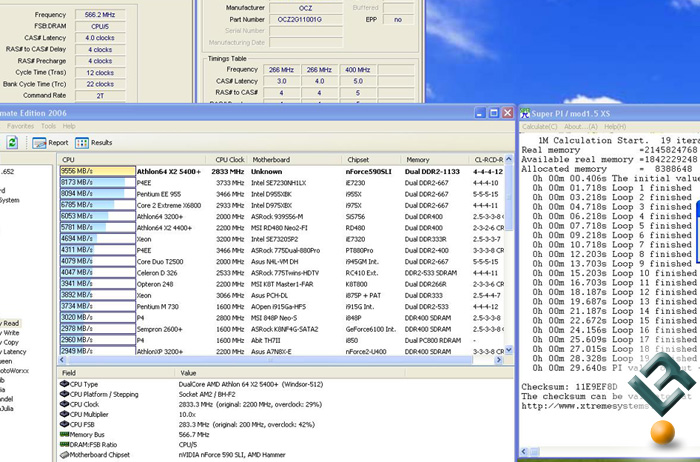The height and width of the screenshot is (462, 700).
Task: Sort by the Memory column header
Action: (x=435, y=159)
